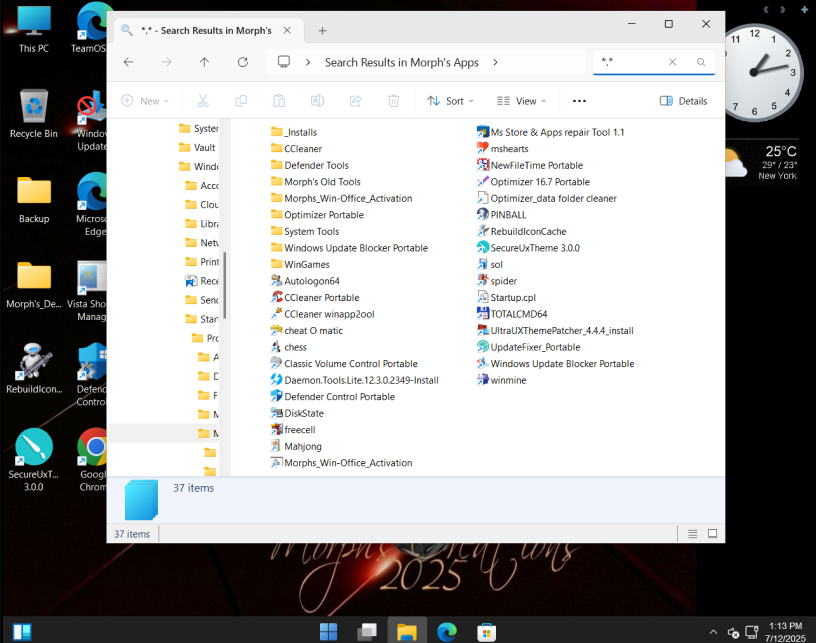Select the PINBALL game item
816x643 pixels.
coord(502,215)
